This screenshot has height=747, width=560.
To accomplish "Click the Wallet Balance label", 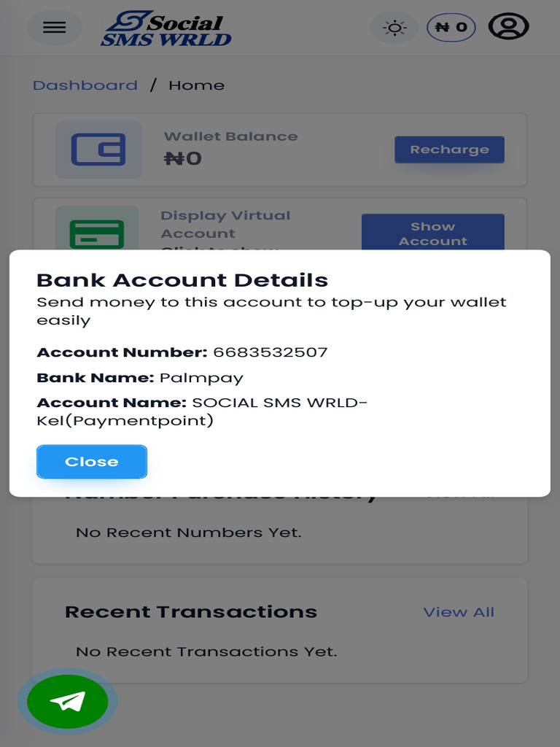I will (x=230, y=136).
